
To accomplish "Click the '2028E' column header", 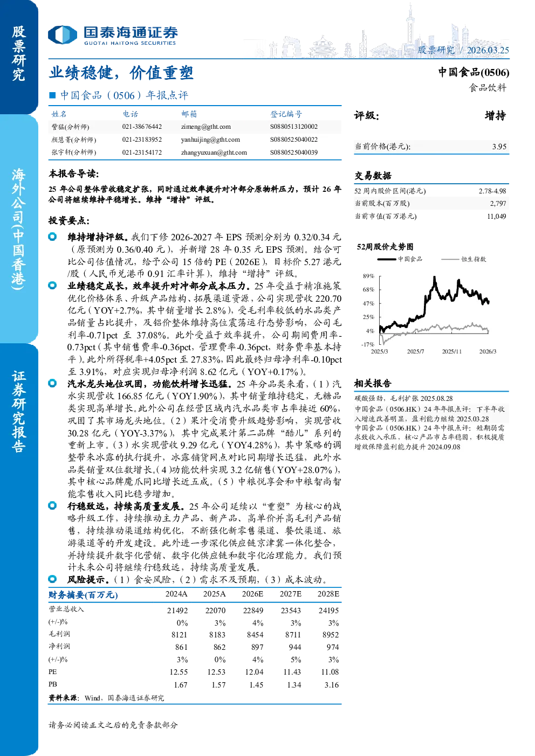I will pos(328,594).
